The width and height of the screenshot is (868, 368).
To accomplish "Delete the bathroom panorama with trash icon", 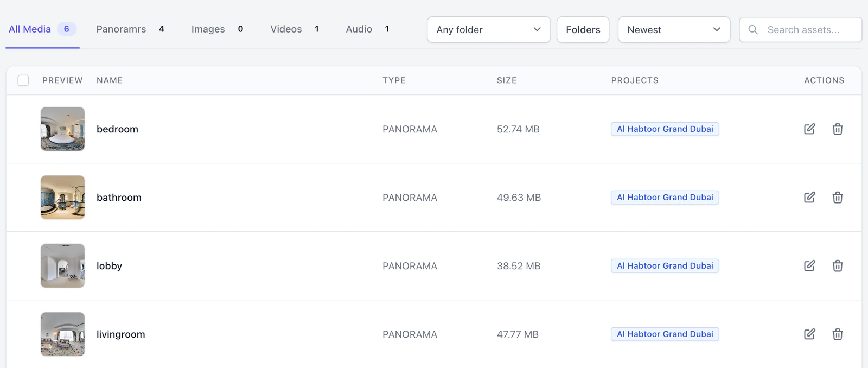I will [838, 197].
